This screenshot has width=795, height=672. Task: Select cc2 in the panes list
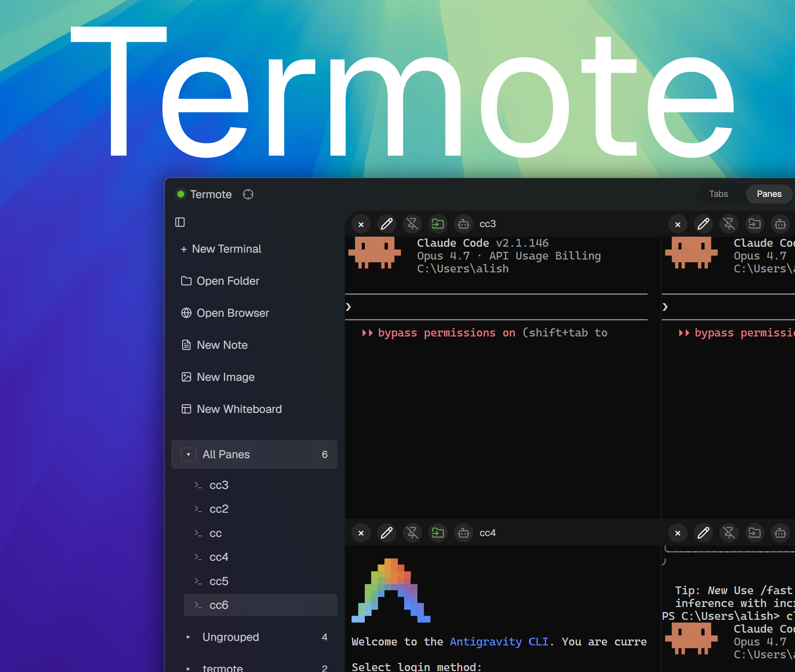[260, 509]
